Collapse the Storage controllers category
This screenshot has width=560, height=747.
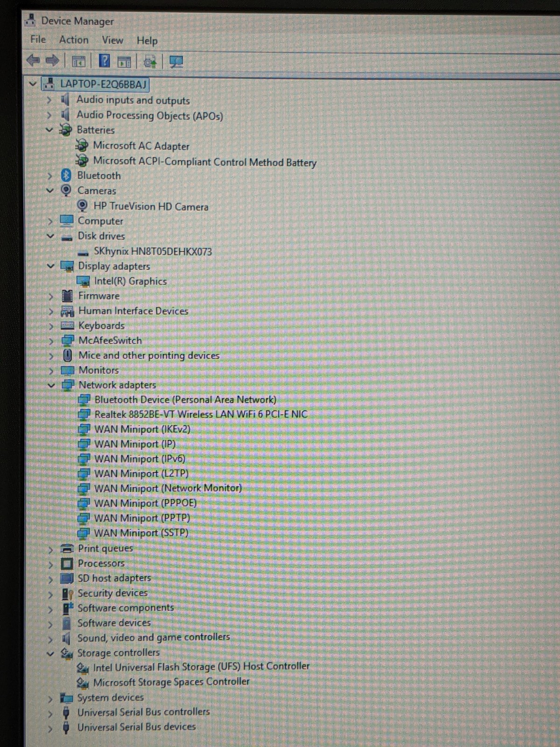50,653
